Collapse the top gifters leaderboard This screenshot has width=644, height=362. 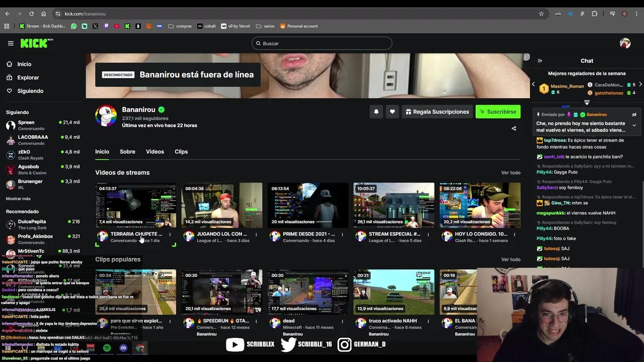(x=587, y=103)
